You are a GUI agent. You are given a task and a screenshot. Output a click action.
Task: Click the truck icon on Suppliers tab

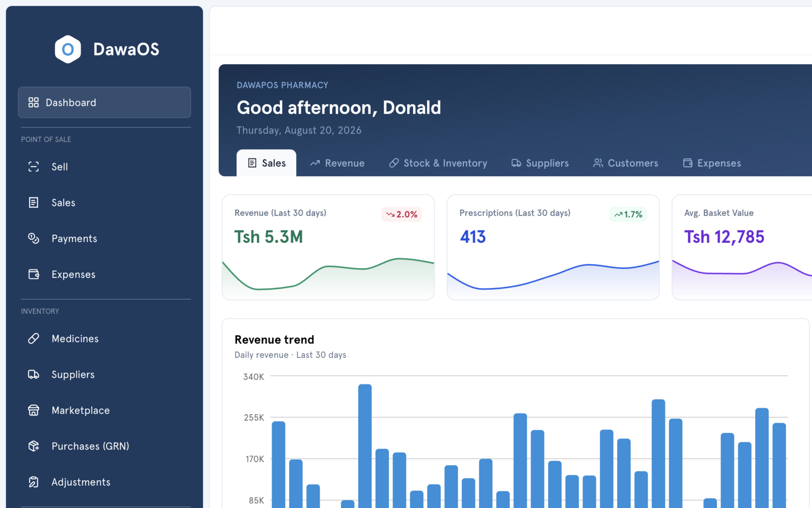[516, 163]
